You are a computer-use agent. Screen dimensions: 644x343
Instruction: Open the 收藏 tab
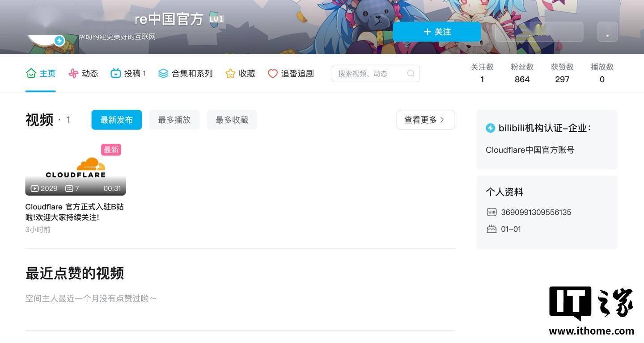240,73
